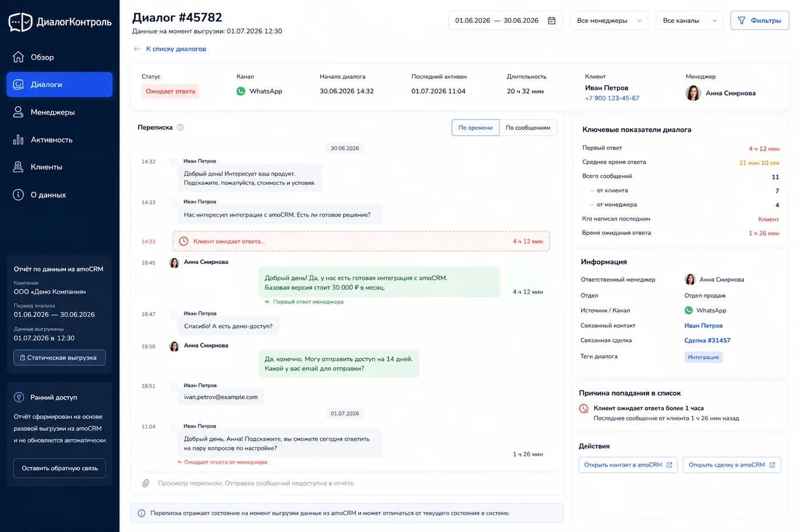Click phone number +7 900 123-45-67
799x532 pixels.
tap(612, 98)
